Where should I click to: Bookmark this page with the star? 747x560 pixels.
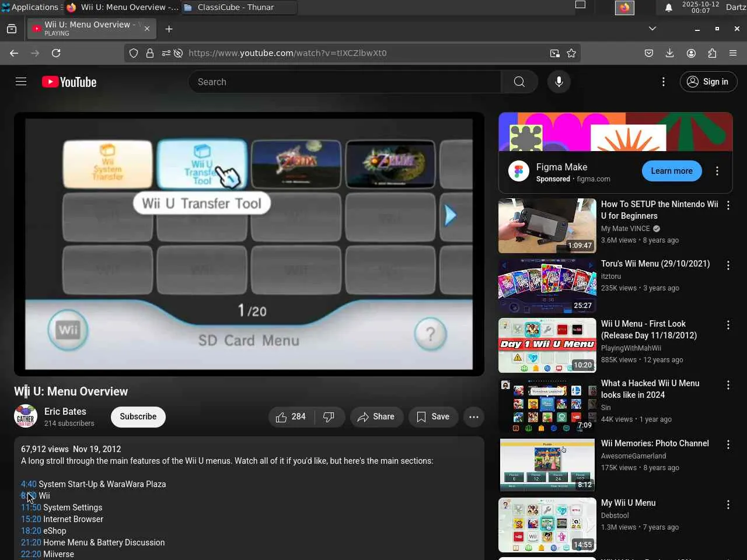click(571, 53)
